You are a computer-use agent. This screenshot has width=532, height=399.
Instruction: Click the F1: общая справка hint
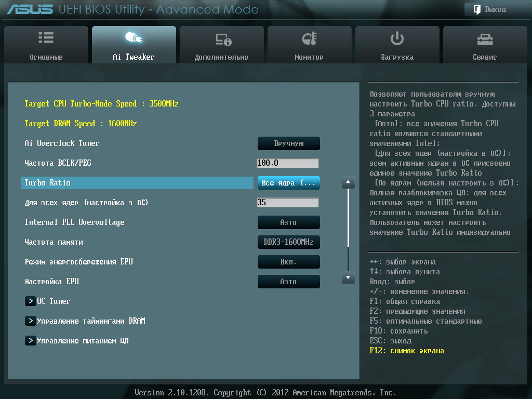click(x=405, y=301)
